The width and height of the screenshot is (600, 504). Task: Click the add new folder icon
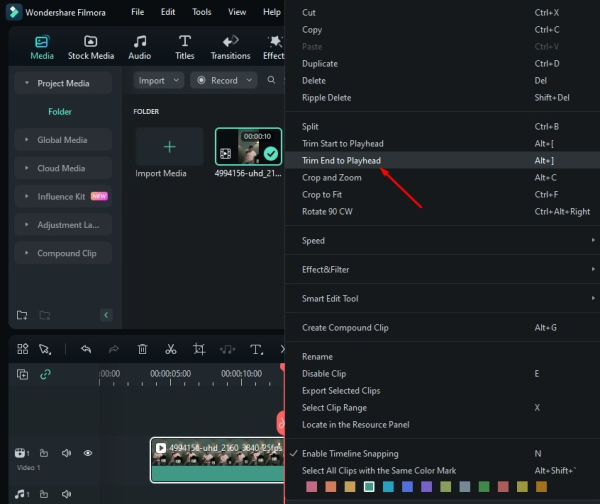point(22,315)
